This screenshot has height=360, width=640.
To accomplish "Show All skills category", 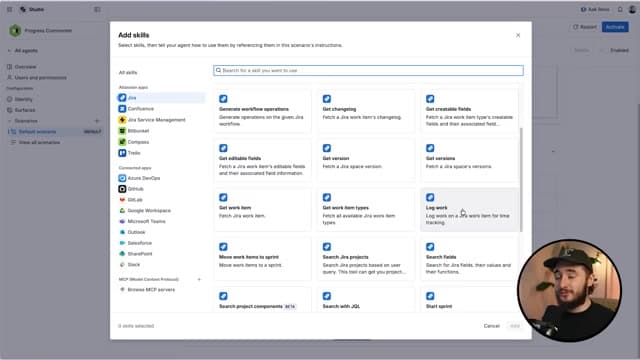I will click(128, 73).
